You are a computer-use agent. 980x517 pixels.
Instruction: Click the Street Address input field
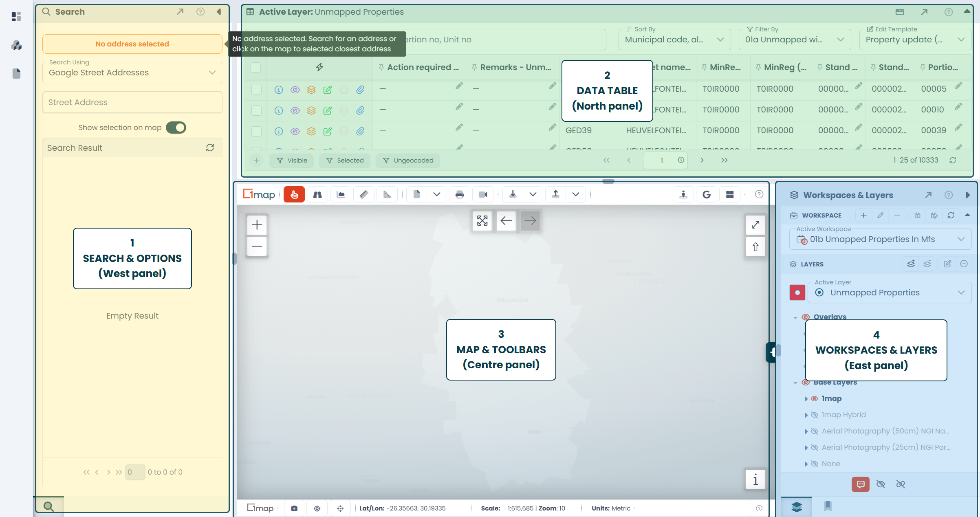[132, 102]
